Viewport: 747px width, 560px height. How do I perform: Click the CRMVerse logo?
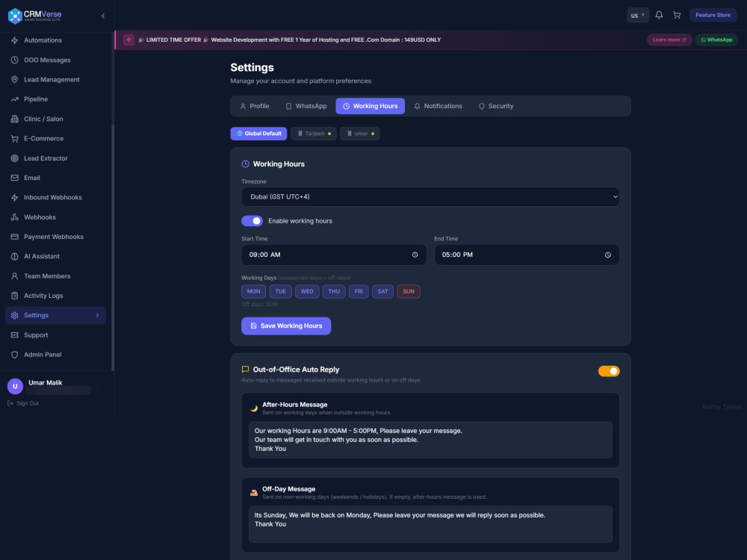35,16
